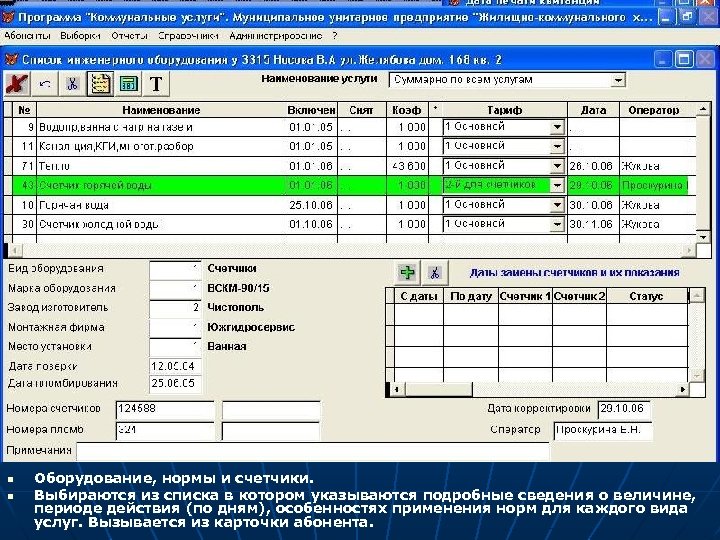Click Завод изготовитель field with value 2

point(175,308)
